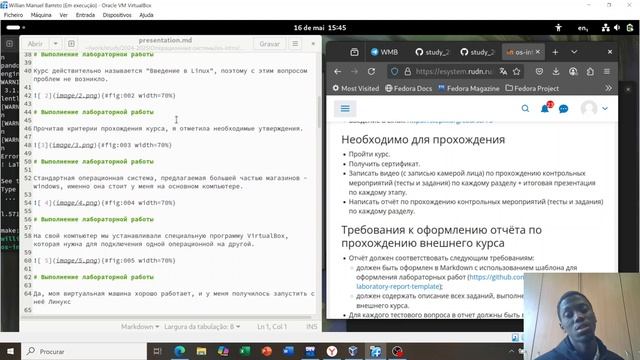Click the volume icon in GNOME top bar
640x360 pixels.
tap(617, 28)
